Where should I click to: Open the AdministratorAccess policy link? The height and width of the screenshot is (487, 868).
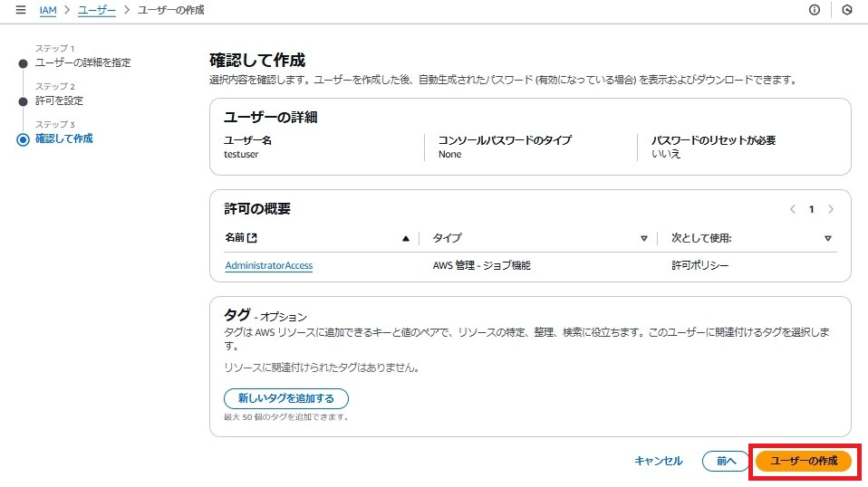point(268,265)
